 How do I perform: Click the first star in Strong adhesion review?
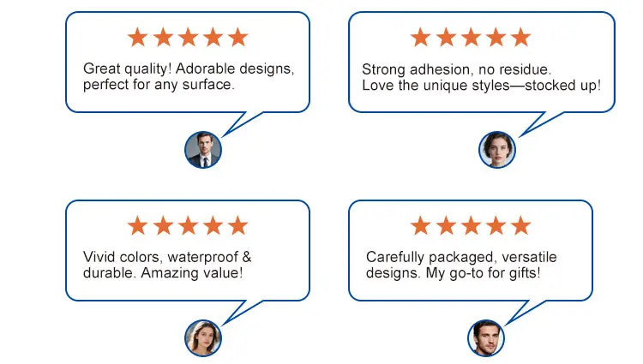(x=420, y=38)
